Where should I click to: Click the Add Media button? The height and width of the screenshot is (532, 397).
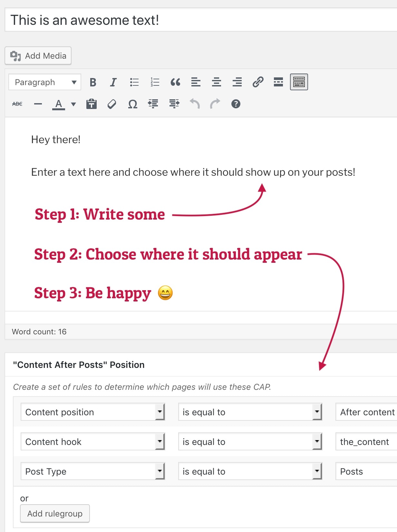(x=38, y=56)
